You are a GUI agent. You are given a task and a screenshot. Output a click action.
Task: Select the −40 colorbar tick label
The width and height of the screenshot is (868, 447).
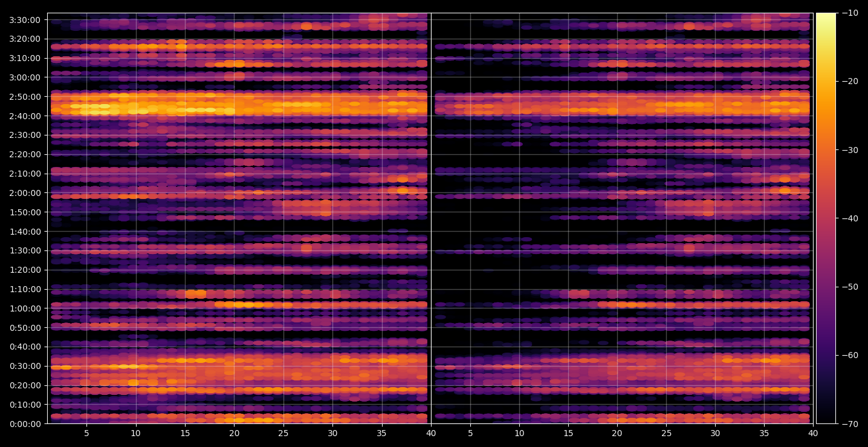pyautogui.click(x=849, y=218)
